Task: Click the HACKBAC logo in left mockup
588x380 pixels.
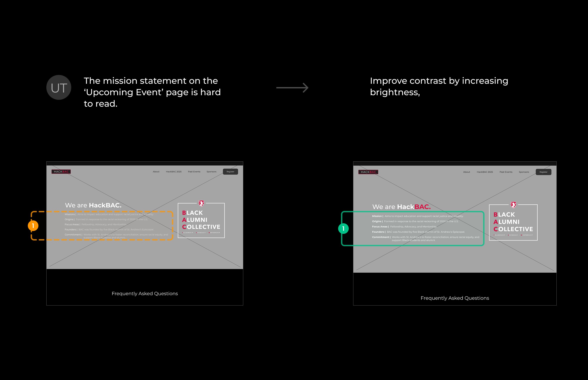Action: pyautogui.click(x=61, y=172)
